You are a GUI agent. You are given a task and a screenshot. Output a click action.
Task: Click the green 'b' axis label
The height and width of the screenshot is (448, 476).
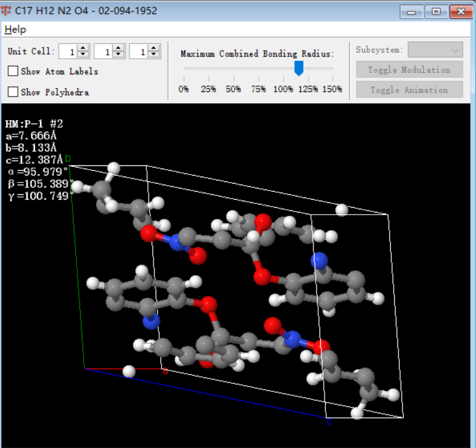67,158
